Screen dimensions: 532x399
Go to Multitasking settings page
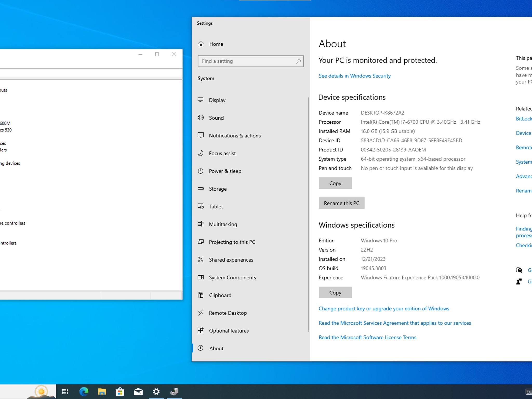click(223, 224)
